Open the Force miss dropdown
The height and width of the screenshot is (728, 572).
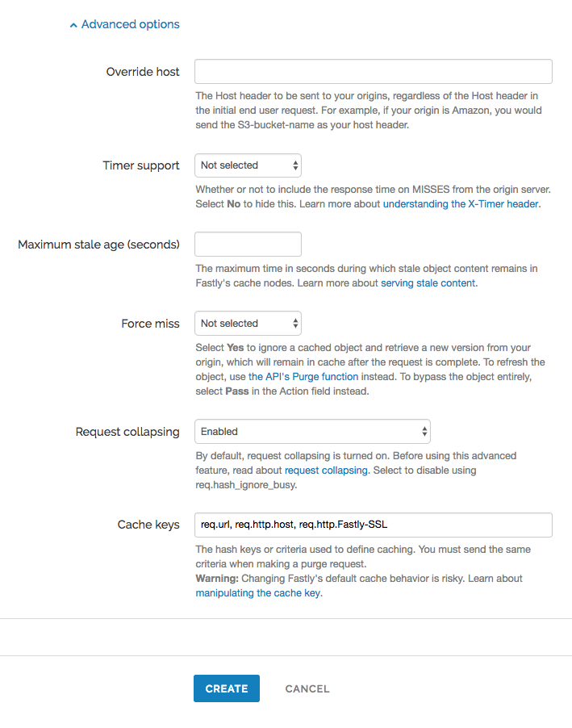248,323
